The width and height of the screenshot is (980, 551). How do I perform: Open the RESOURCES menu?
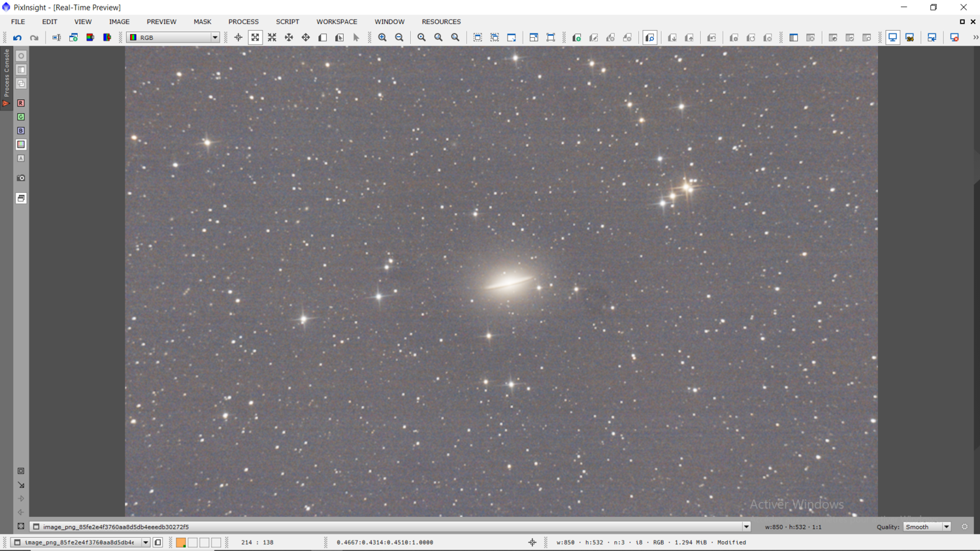[441, 22]
